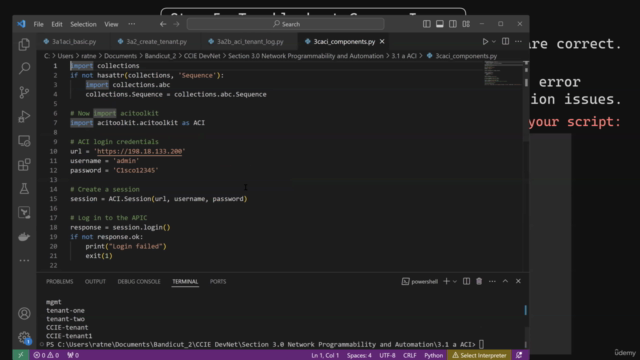Go forward in navigation history
Viewport: 640px width, 360px height.
coord(176,24)
